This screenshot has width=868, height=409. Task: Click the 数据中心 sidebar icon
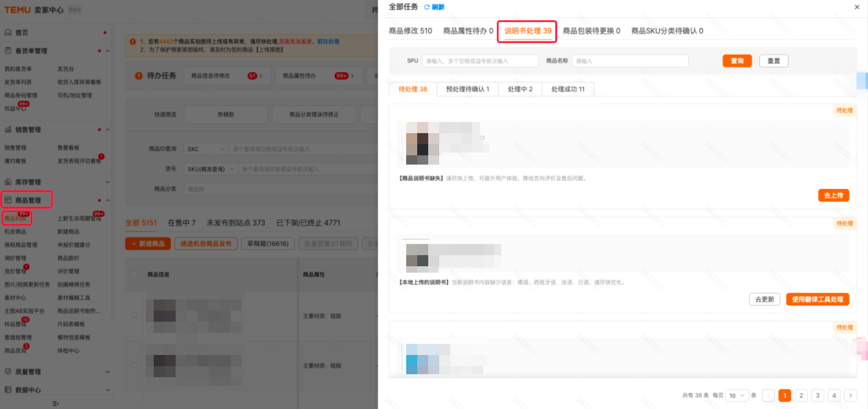pos(8,390)
